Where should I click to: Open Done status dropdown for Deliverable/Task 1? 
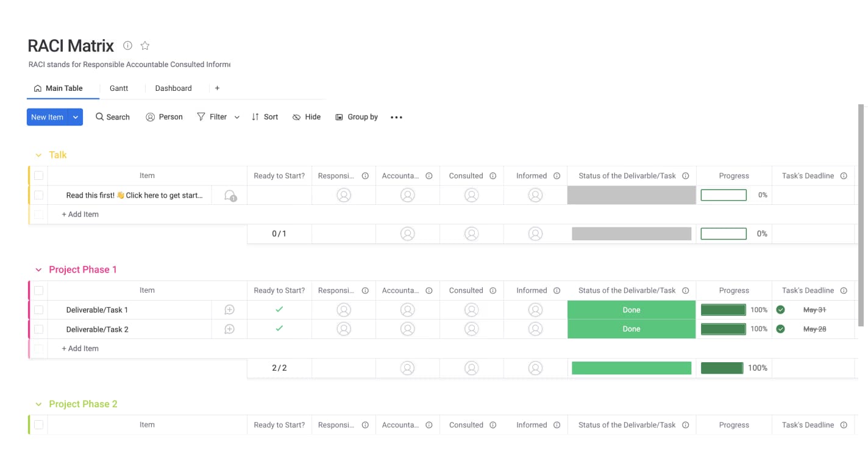pyautogui.click(x=631, y=310)
